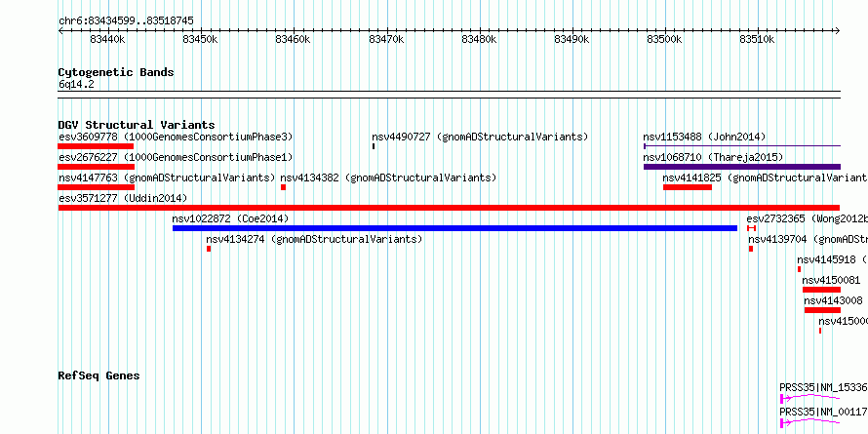Click the 83460k ruler tick label
Viewport: 868px width, 434px height.
tap(294, 40)
